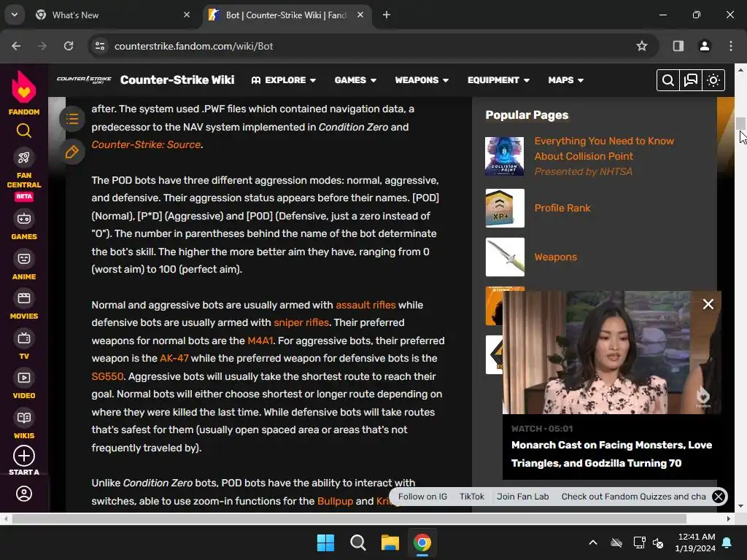
Task: Expand the Maps dropdown menu
Action: click(x=566, y=80)
